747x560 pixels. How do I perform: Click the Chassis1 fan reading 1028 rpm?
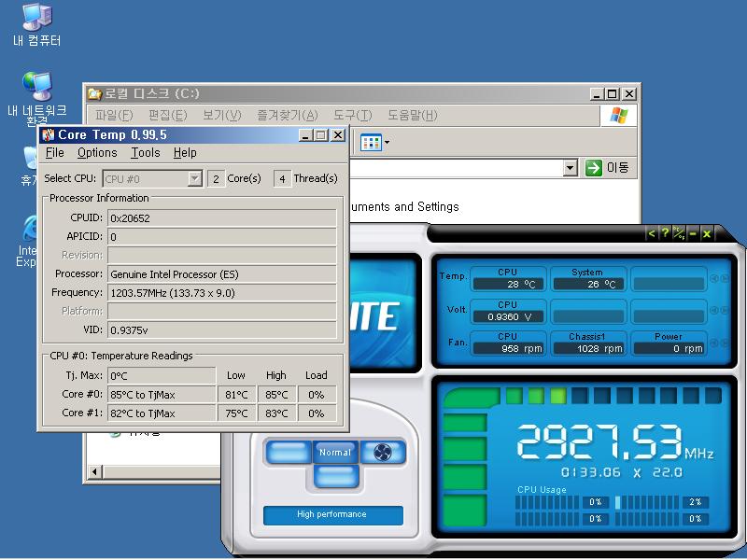pyautogui.click(x=589, y=348)
